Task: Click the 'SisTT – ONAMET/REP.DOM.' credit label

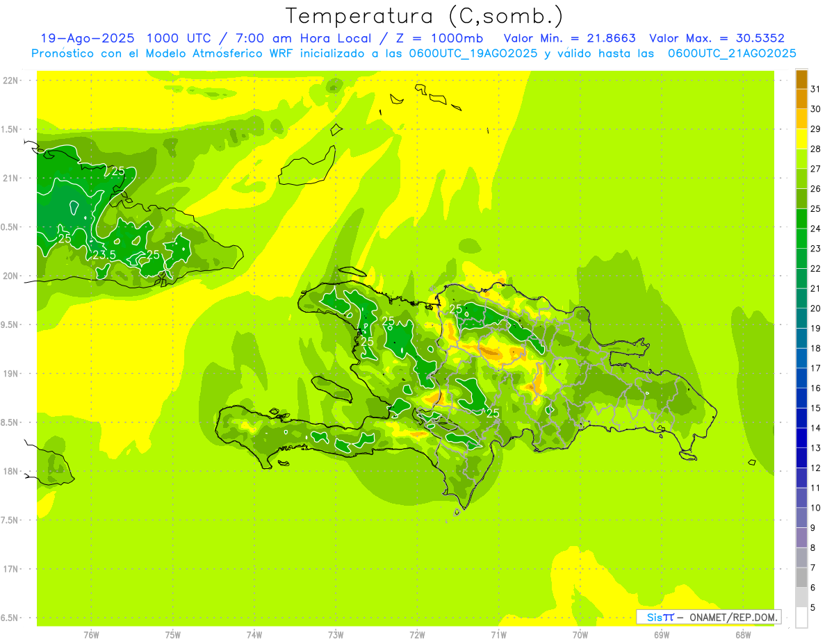Action: (x=708, y=617)
